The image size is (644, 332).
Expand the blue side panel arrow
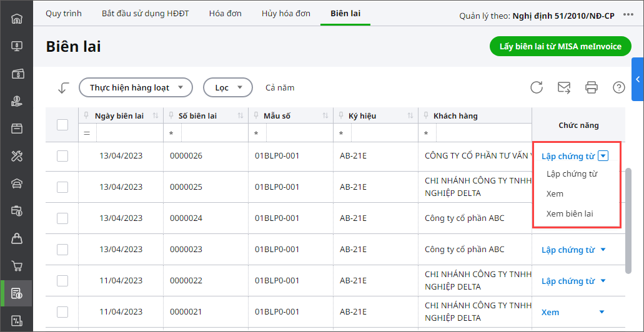[638, 79]
